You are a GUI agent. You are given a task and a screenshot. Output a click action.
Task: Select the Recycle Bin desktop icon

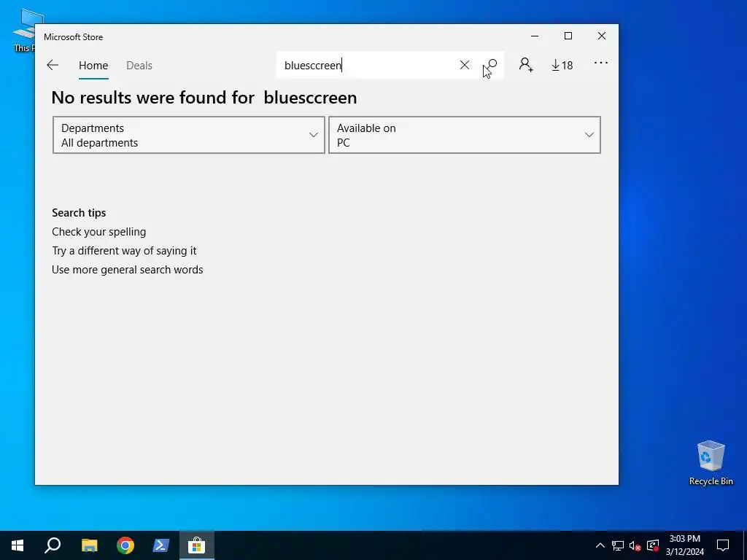[x=711, y=463]
